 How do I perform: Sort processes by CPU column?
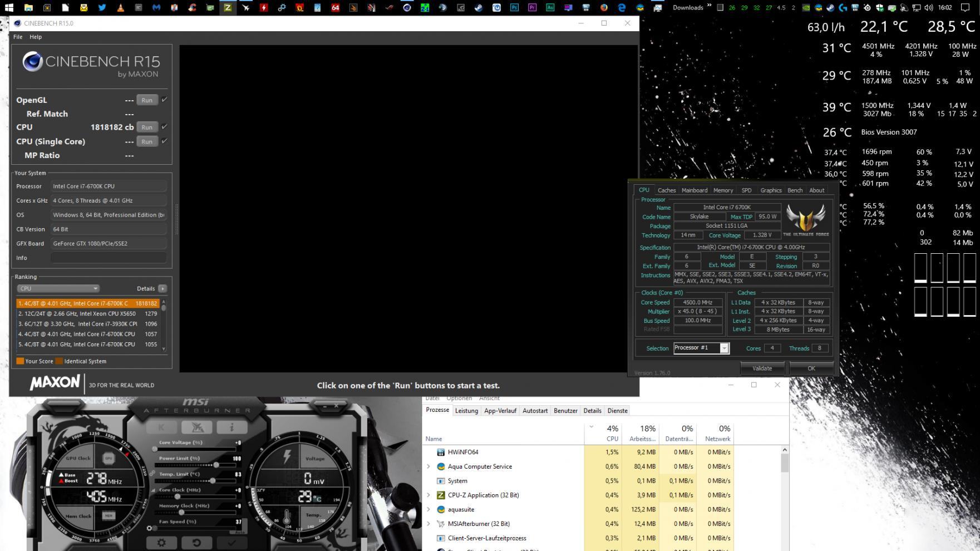tap(603, 433)
